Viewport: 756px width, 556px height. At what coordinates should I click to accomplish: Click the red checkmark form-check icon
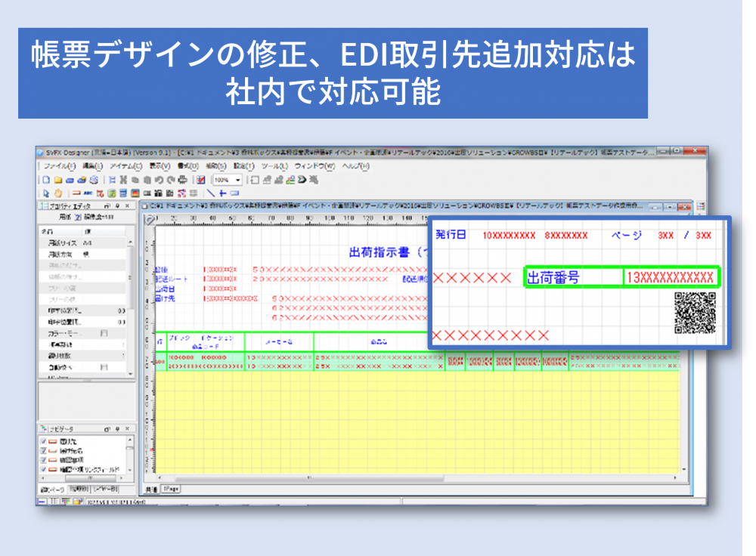[x=201, y=180]
